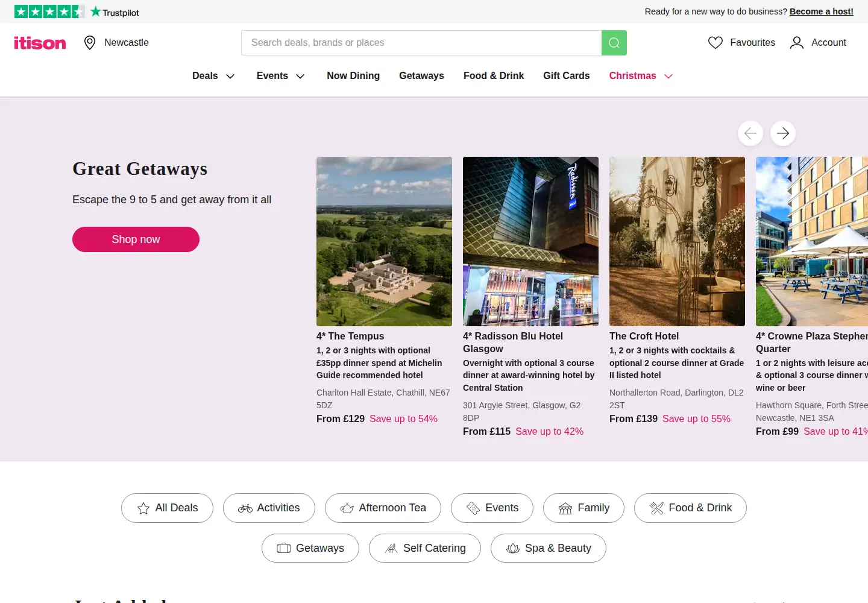
Task: Open The Tempus hotel photo
Action: [384, 241]
